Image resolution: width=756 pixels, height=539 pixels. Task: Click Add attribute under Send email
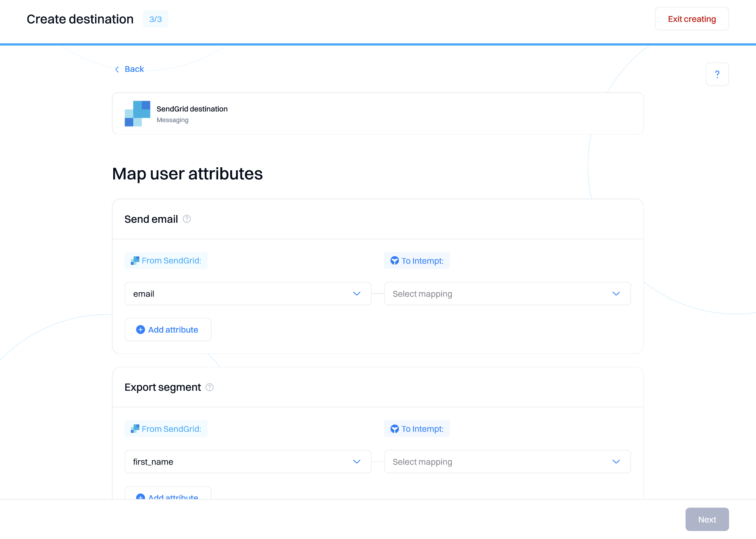168,330
